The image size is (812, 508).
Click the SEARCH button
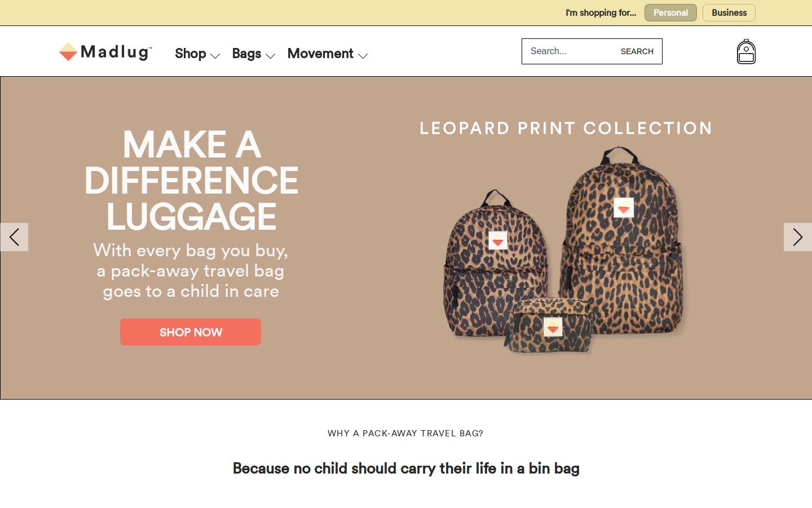(637, 51)
